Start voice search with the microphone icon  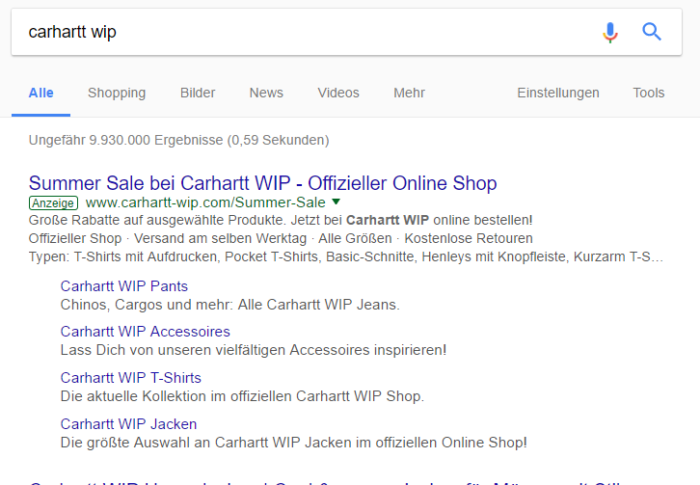tap(610, 32)
